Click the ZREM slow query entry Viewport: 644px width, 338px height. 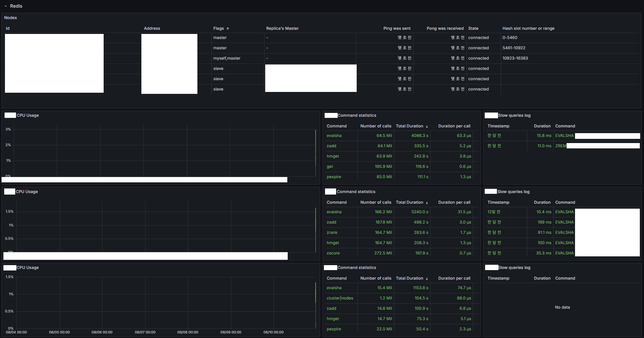pos(561,146)
